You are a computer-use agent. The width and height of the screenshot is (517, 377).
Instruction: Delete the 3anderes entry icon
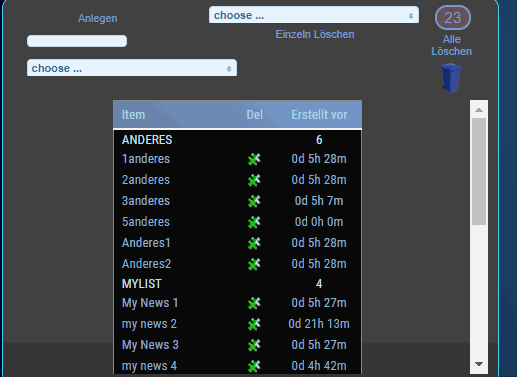pyautogui.click(x=254, y=201)
